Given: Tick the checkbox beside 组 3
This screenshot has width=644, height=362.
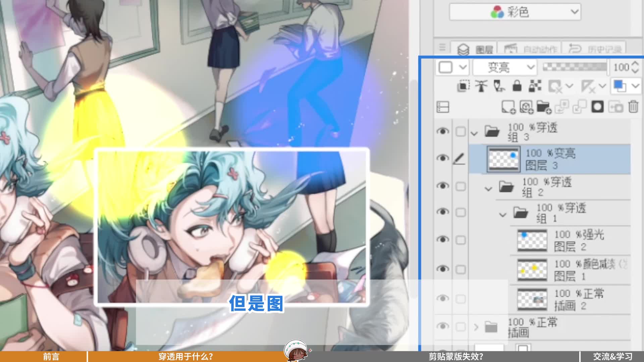Looking at the screenshot, I should pyautogui.click(x=461, y=132).
